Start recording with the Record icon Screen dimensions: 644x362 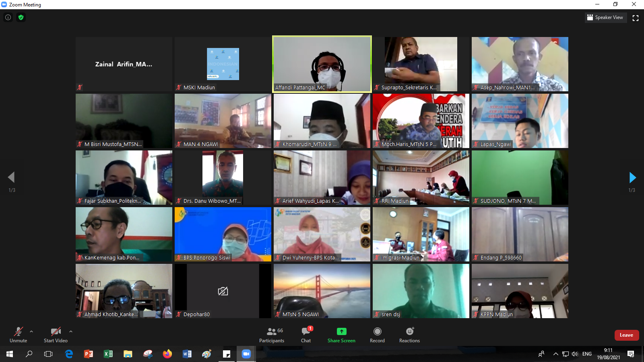tap(377, 331)
